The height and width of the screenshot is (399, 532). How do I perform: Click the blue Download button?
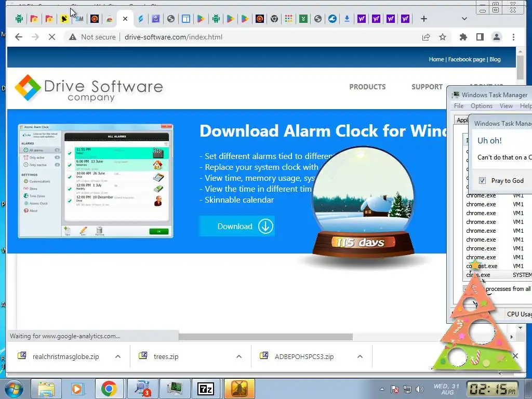[237, 227]
